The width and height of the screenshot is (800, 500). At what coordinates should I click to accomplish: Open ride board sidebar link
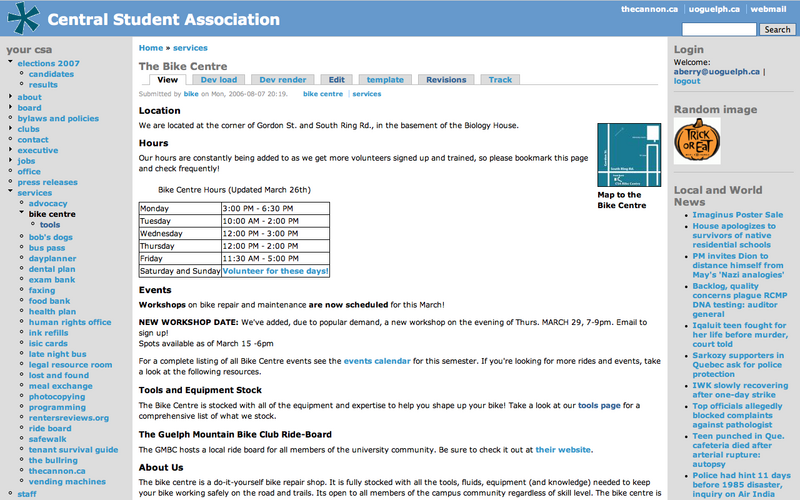[x=50, y=429]
